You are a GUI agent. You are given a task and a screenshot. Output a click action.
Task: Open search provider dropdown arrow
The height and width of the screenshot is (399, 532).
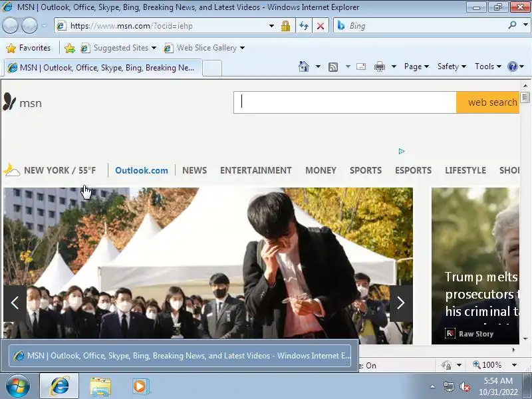525,25
